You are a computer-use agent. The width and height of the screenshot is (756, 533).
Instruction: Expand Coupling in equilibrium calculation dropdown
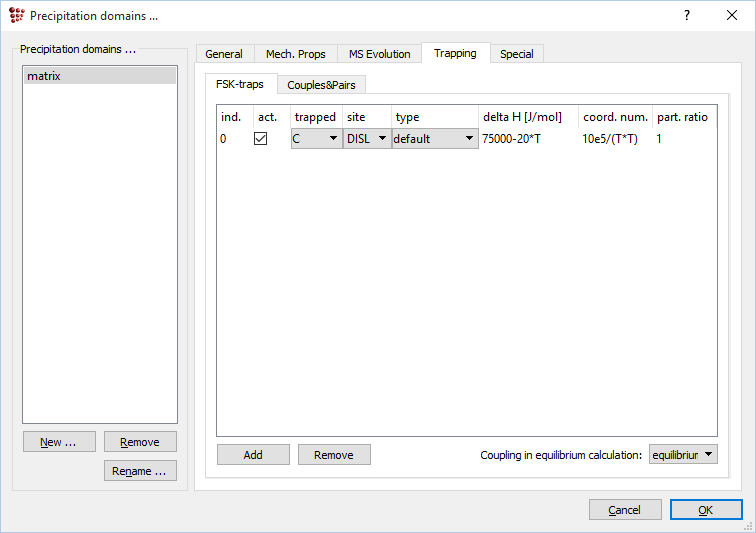(x=683, y=455)
